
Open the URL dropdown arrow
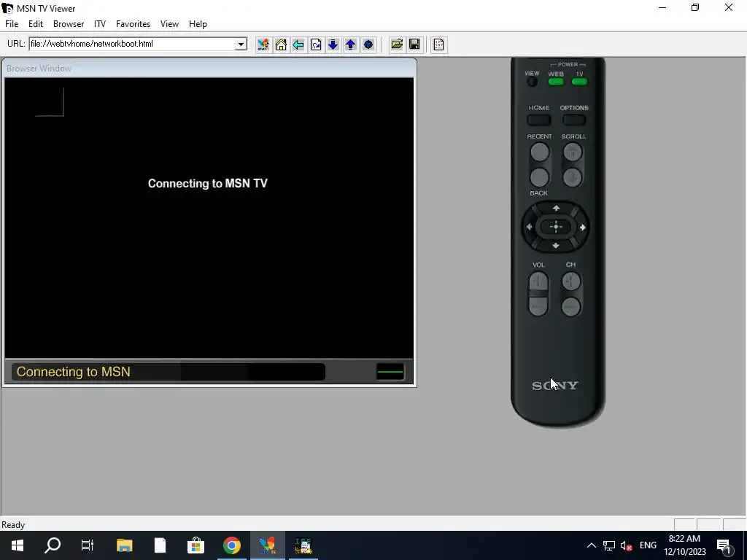(x=241, y=44)
